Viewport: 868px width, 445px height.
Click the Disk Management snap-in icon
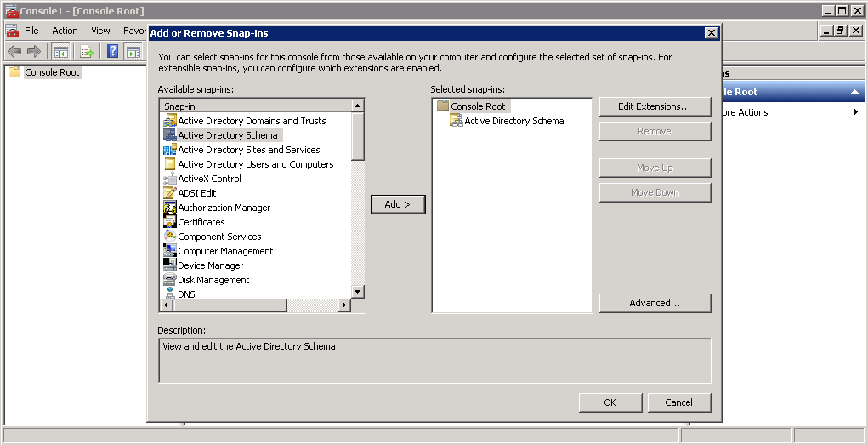(169, 280)
